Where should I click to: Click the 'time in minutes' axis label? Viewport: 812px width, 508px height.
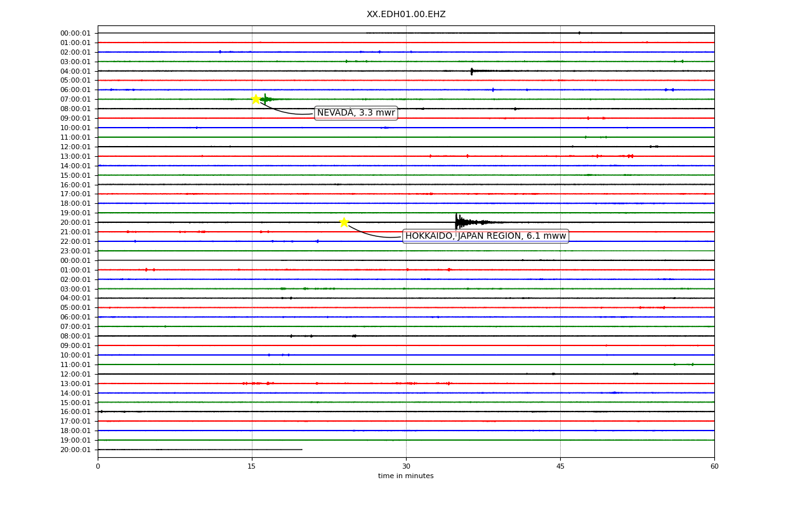tap(406, 476)
